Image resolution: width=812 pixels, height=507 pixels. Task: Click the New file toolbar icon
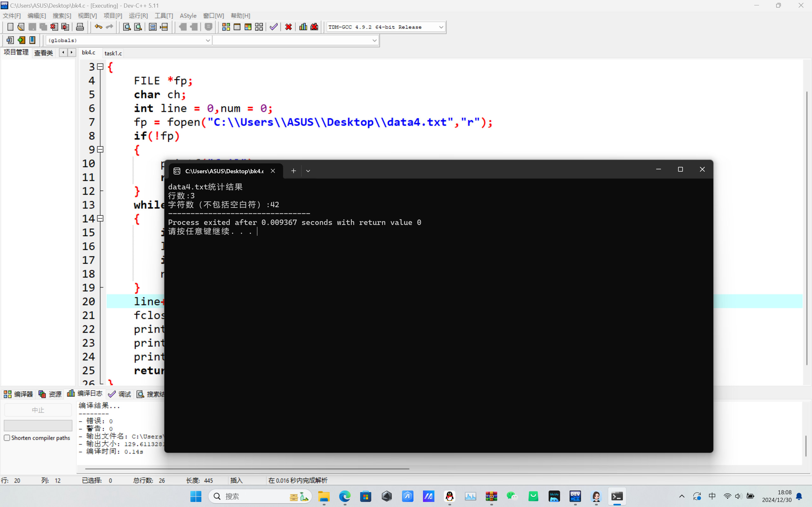coord(10,27)
